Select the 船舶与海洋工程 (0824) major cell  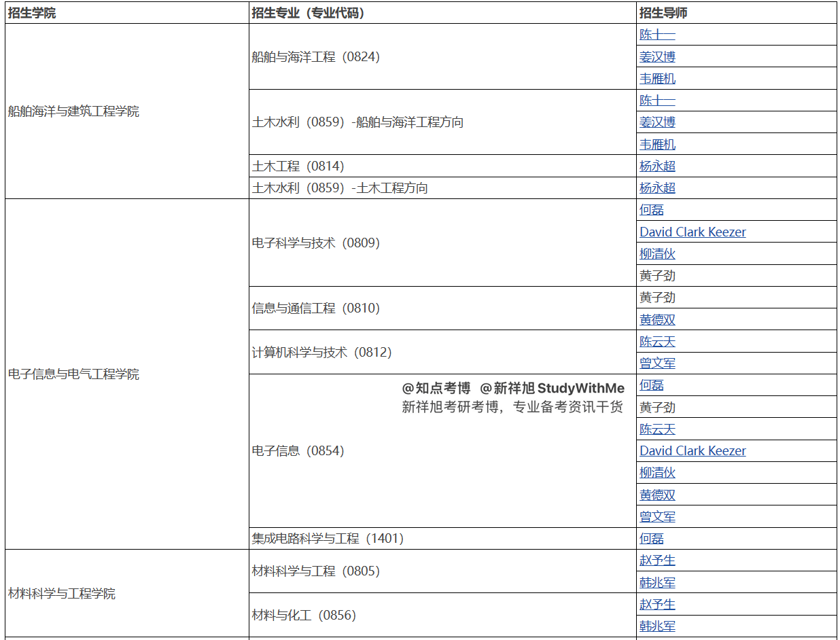[x=442, y=56]
